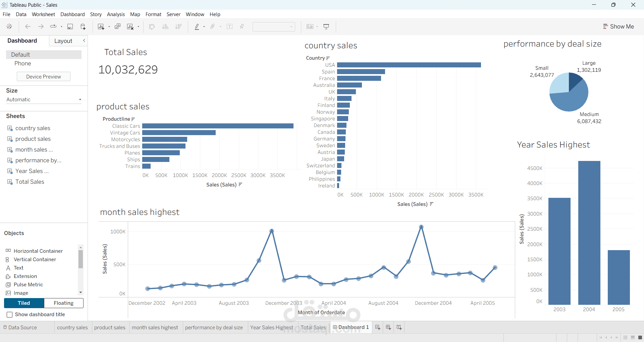This screenshot has height=342, width=644.
Task: Select the Phone layout entry
Action: [x=22, y=63]
